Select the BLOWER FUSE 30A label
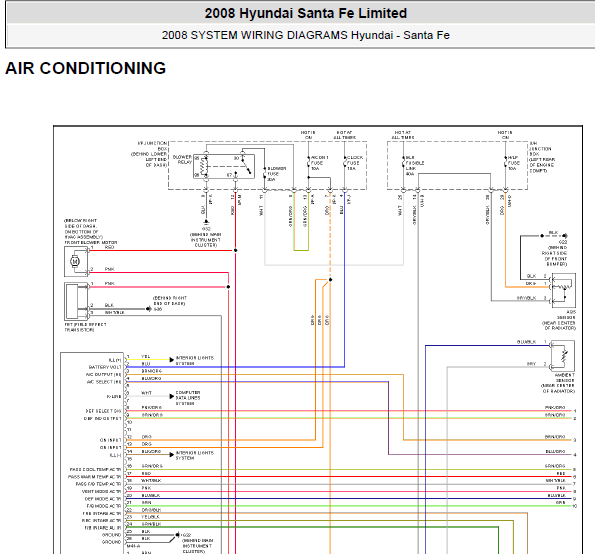This screenshot has width=595, height=554. pos(277,174)
